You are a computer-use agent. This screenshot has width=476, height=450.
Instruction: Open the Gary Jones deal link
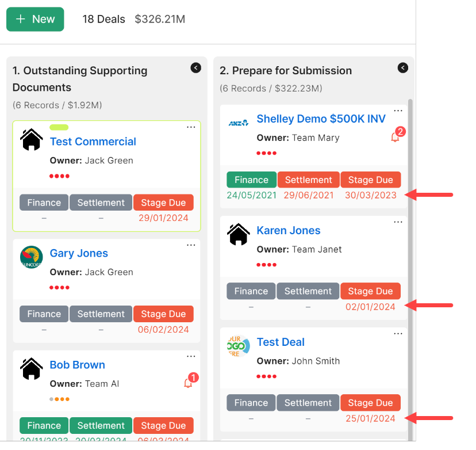79,253
